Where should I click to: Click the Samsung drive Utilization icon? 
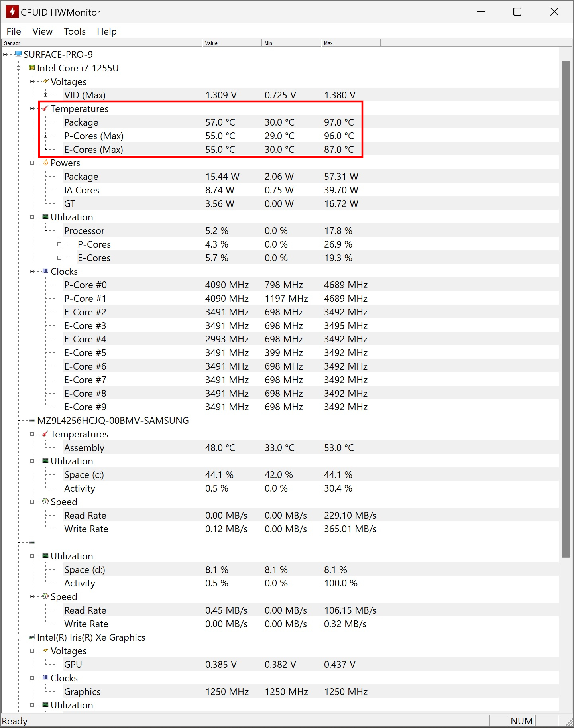tap(45, 461)
